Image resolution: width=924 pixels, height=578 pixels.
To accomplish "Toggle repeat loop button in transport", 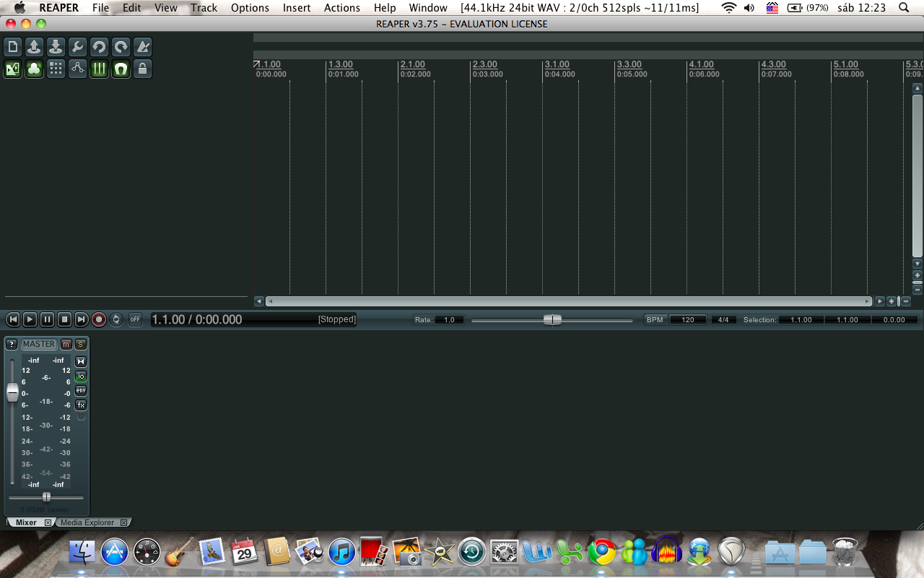I will coord(116,319).
